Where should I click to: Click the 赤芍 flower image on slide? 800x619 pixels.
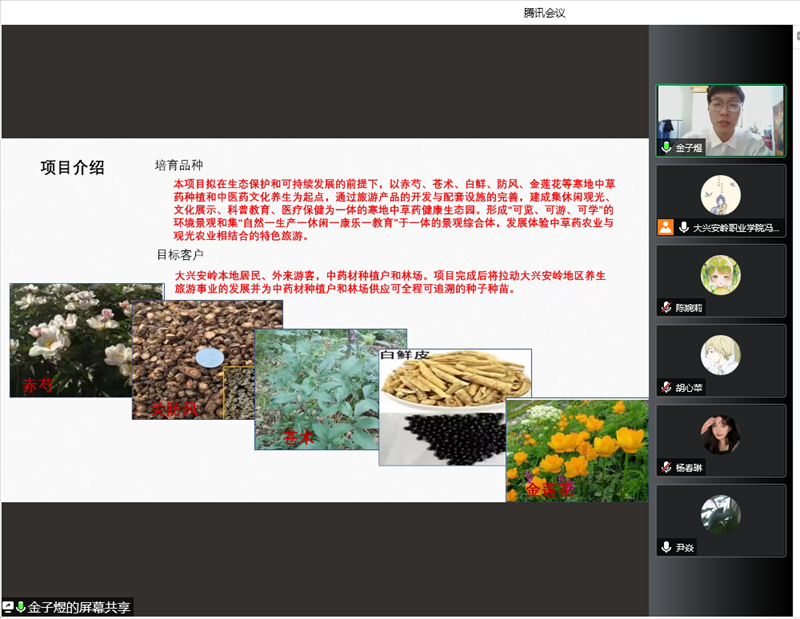point(70,340)
